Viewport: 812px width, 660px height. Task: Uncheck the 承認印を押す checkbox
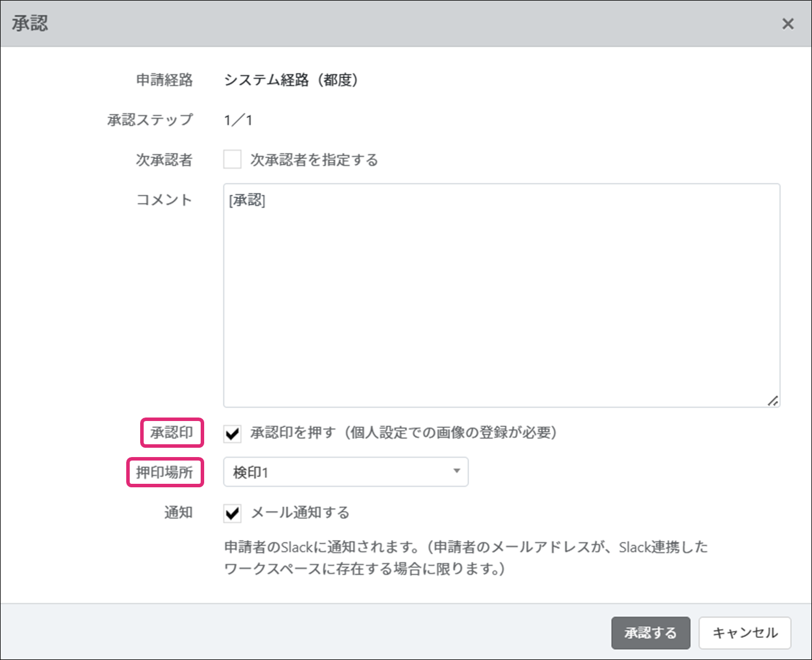(x=233, y=433)
